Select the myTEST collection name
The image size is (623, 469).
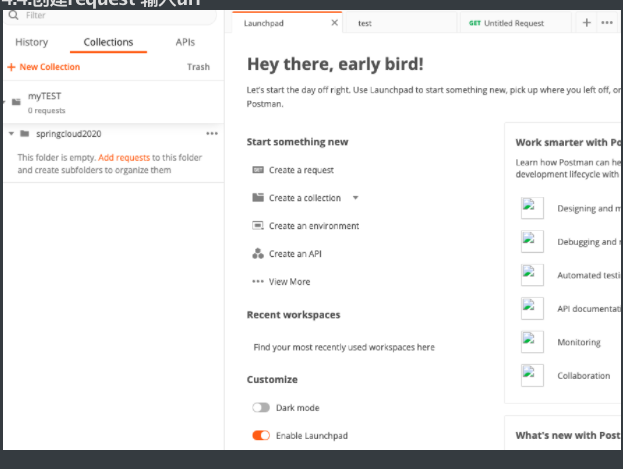[x=44, y=96]
